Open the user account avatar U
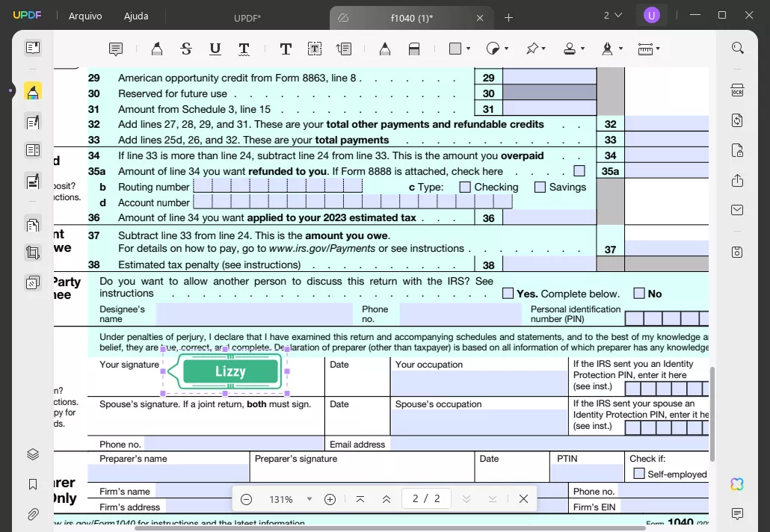The width and height of the screenshot is (770, 532). point(652,16)
